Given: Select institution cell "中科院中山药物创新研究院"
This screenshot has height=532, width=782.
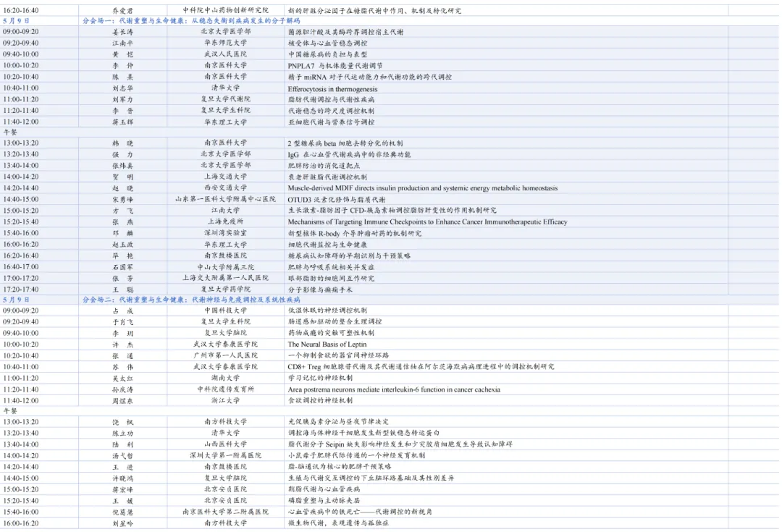Looking at the screenshot, I should pyautogui.click(x=225, y=10).
